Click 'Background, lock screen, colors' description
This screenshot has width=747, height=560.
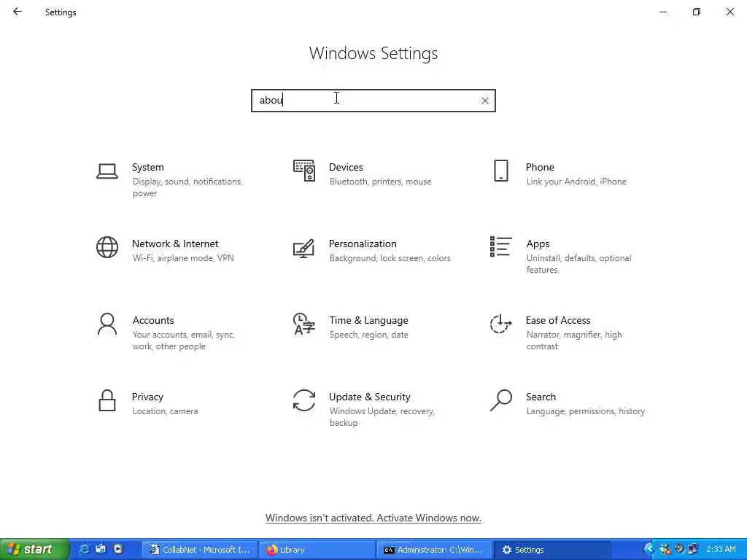pos(390,258)
